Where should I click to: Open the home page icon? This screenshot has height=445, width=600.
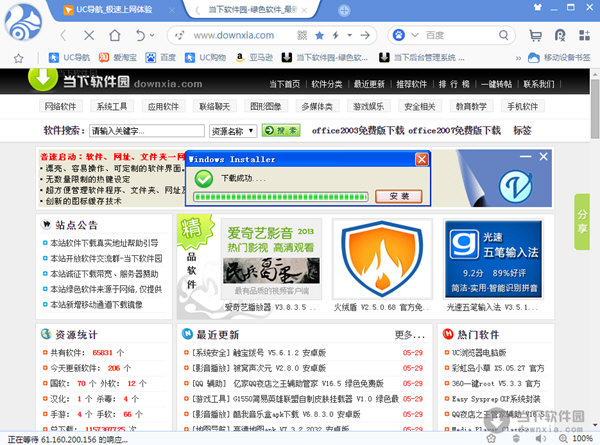point(115,35)
